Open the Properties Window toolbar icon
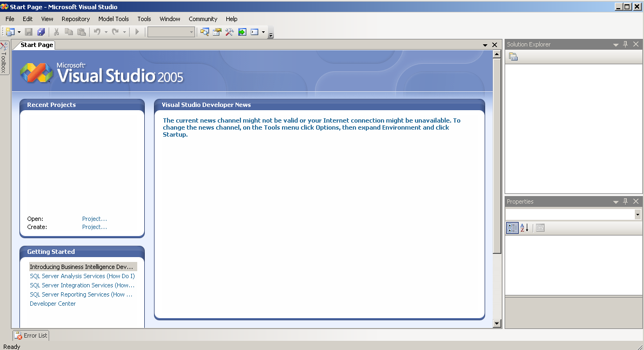The image size is (644, 350). coord(217,32)
